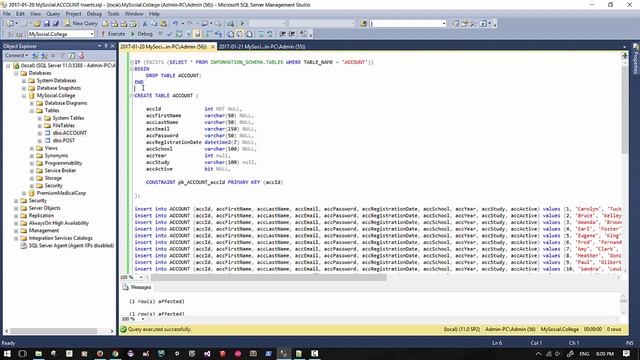Screen dimensions: 640x360
Task: Switch to the 2017-01-21 MySoci query tab
Action: tap(262, 47)
